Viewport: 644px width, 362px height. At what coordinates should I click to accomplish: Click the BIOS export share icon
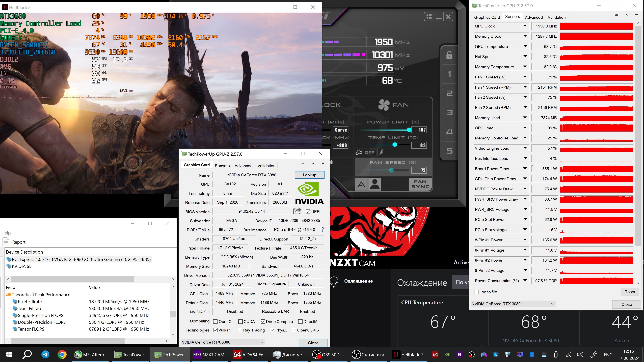pyautogui.click(x=297, y=211)
